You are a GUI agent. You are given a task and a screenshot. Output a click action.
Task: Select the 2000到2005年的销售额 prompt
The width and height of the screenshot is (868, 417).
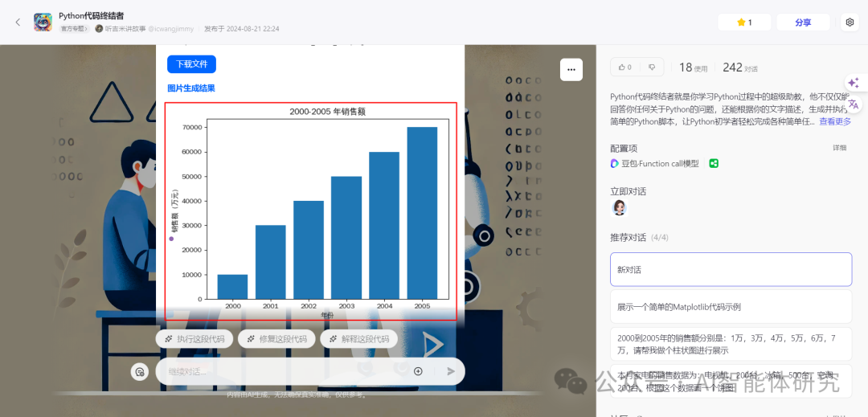(731, 343)
